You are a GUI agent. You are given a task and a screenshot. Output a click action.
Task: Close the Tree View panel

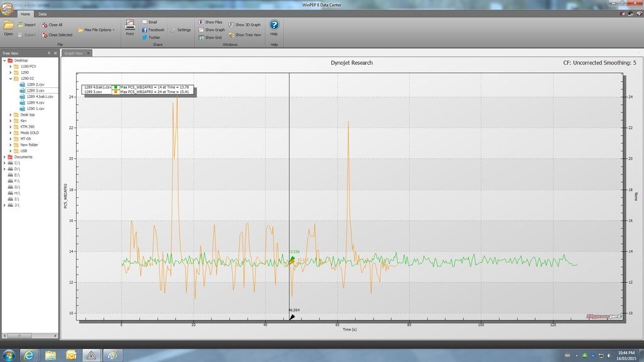pyautogui.click(x=55, y=53)
